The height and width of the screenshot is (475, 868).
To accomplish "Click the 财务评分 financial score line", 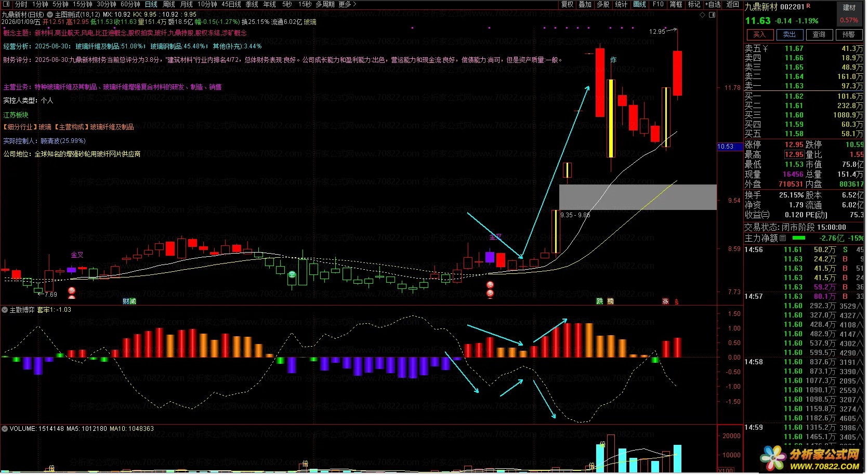I will (283, 60).
